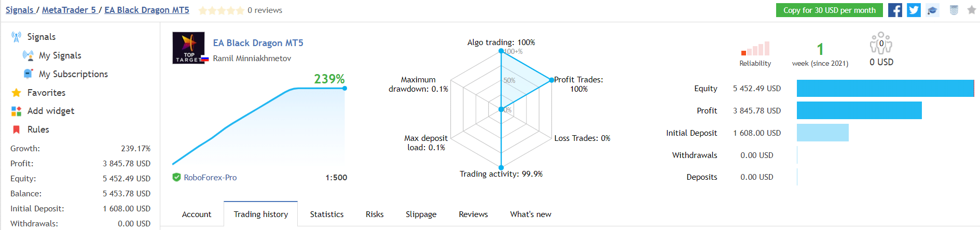This screenshot has height=230, width=980.
Task: Click the subscribers group icon
Action: pos(881,44)
